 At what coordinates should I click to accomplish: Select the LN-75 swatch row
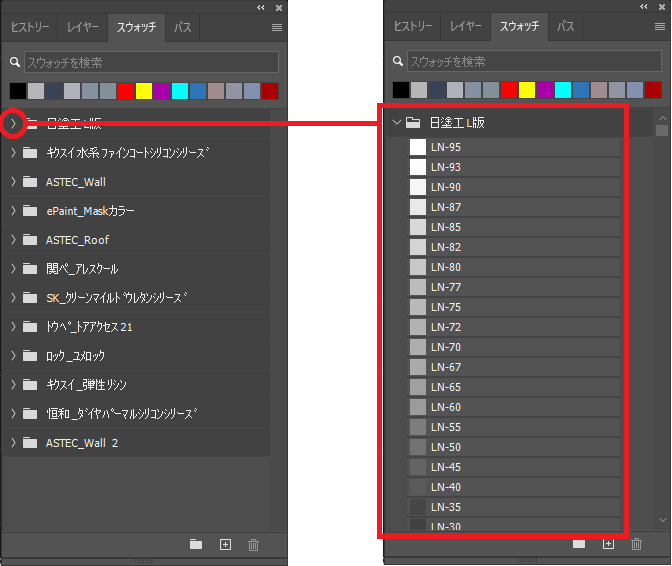pos(513,307)
